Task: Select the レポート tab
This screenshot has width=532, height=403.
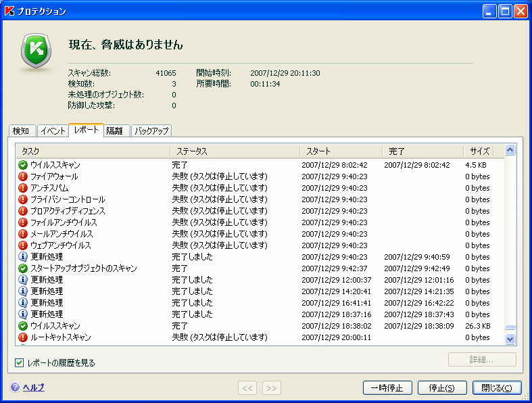Action: click(x=86, y=130)
